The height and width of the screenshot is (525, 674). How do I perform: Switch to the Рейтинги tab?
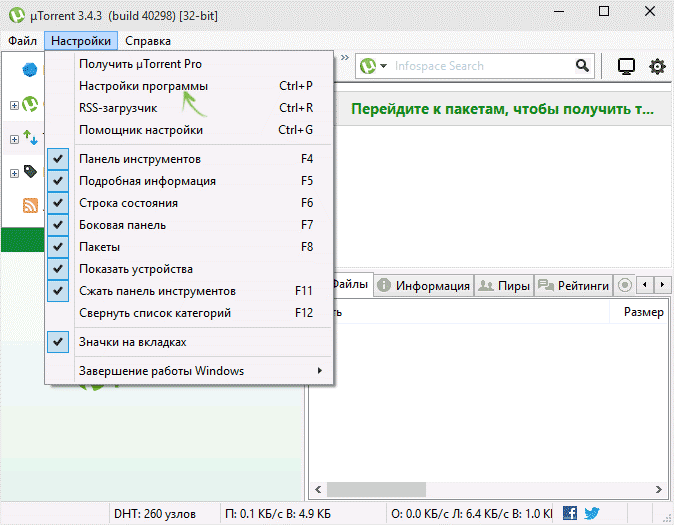pyautogui.click(x=573, y=286)
